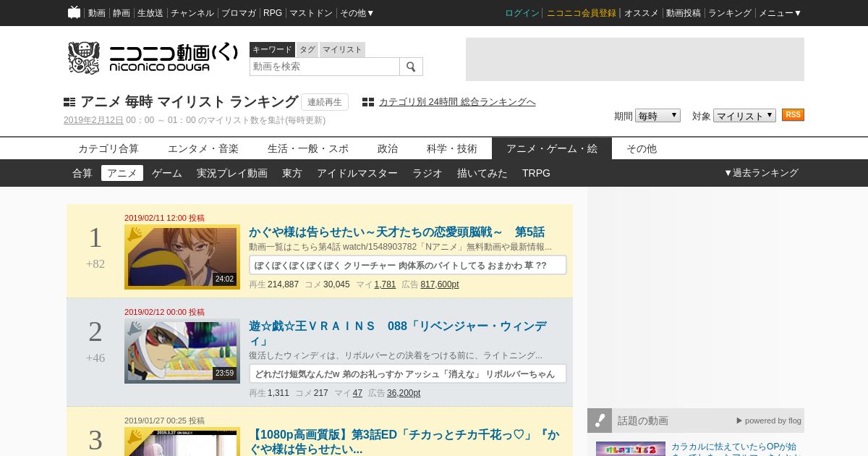Click the Niconico Douga logo
Image resolution: width=868 pixels, height=456 pixels.
coord(153,58)
